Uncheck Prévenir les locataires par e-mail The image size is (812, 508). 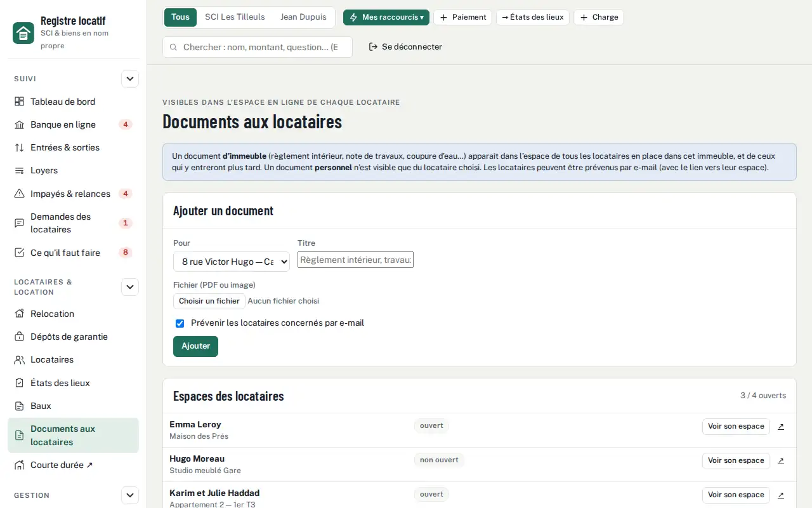tap(180, 323)
